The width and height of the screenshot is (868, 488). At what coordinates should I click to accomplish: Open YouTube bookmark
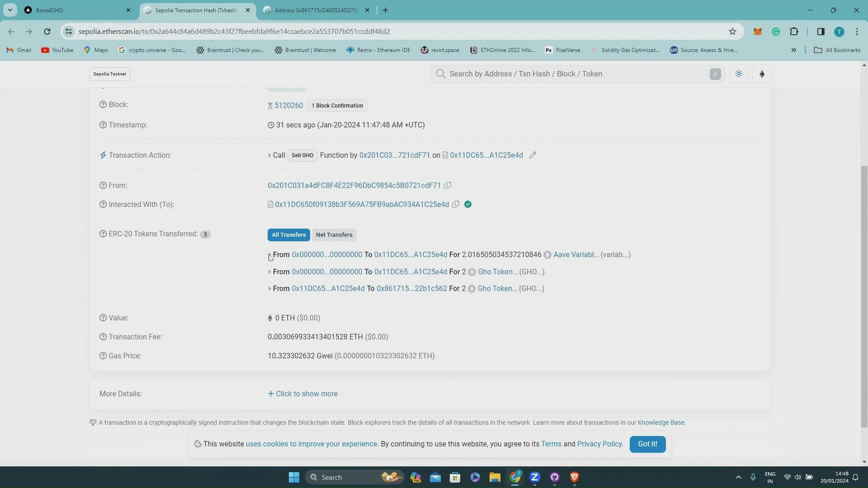coord(57,50)
